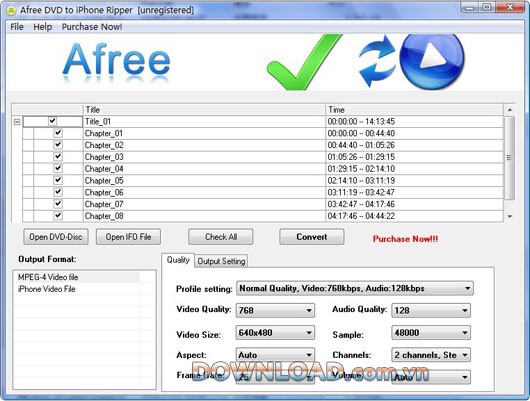Select the Title_01 row title
The image size is (530, 401).
[98, 121]
